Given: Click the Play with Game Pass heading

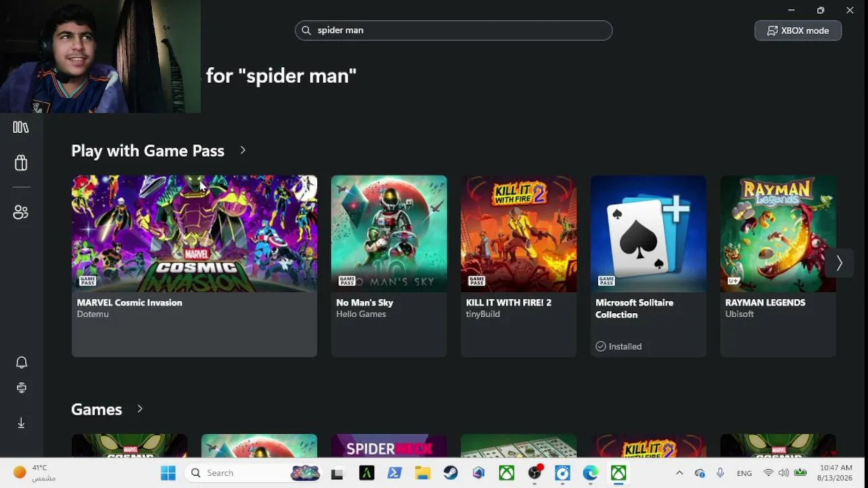Looking at the screenshot, I should point(148,150).
